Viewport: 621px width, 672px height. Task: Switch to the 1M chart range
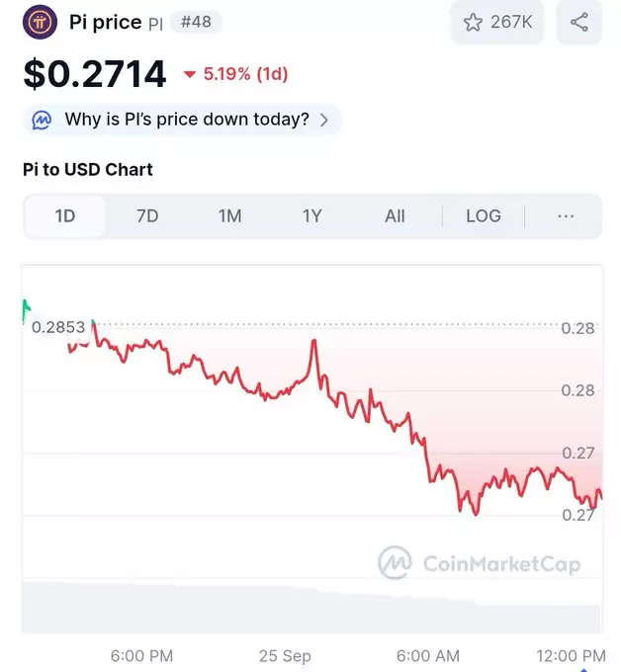pos(229,216)
